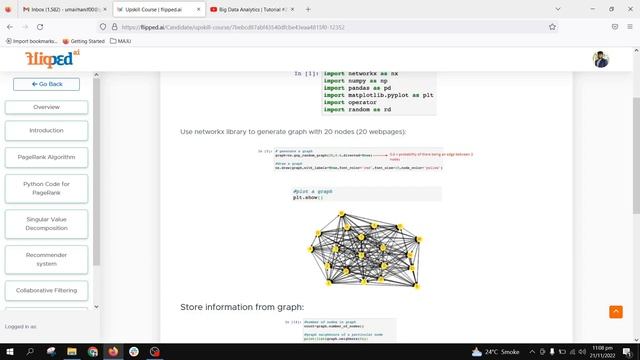Open a new browser tab
The width and height of the screenshot is (640, 360).
click(308, 9)
